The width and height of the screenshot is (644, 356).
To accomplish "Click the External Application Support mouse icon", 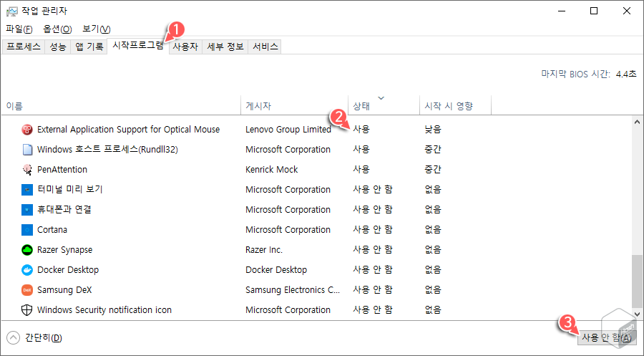I will point(27,130).
